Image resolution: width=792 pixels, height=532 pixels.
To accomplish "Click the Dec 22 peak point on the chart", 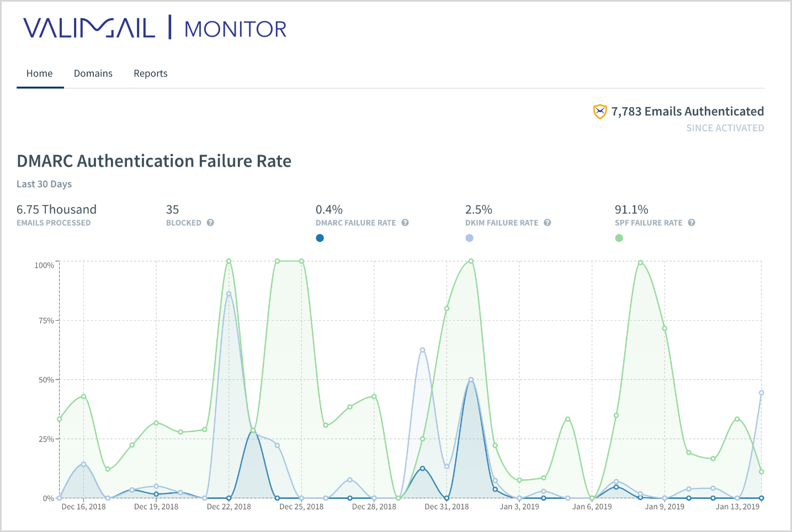I will pyautogui.click(x=229, y=261).
